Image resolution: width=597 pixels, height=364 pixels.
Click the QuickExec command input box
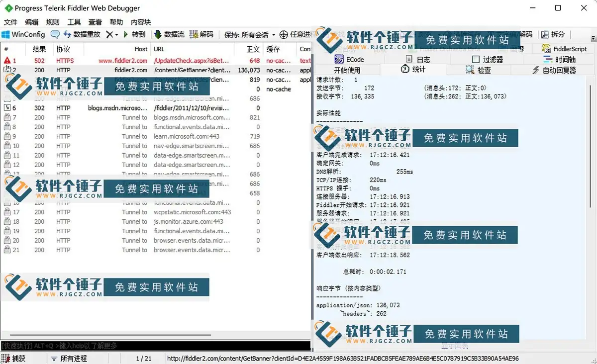155,346
